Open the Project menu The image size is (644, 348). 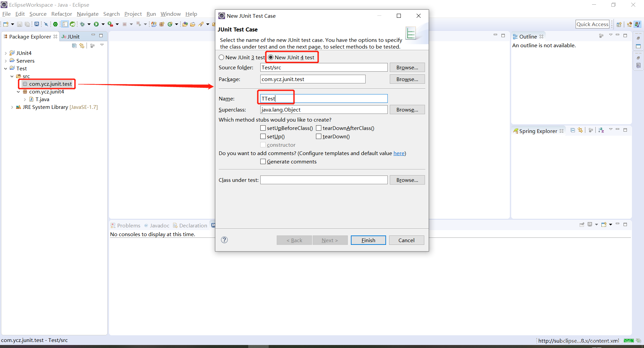133,14
